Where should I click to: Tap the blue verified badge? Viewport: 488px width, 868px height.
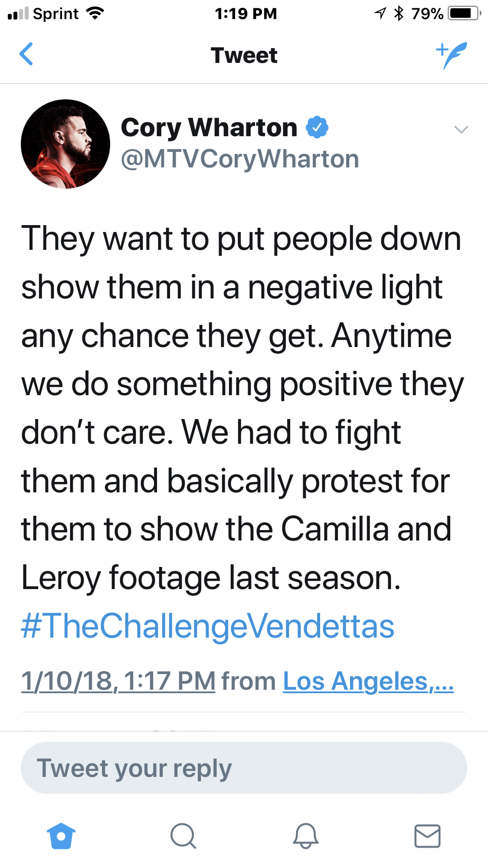tap(317, 127)
